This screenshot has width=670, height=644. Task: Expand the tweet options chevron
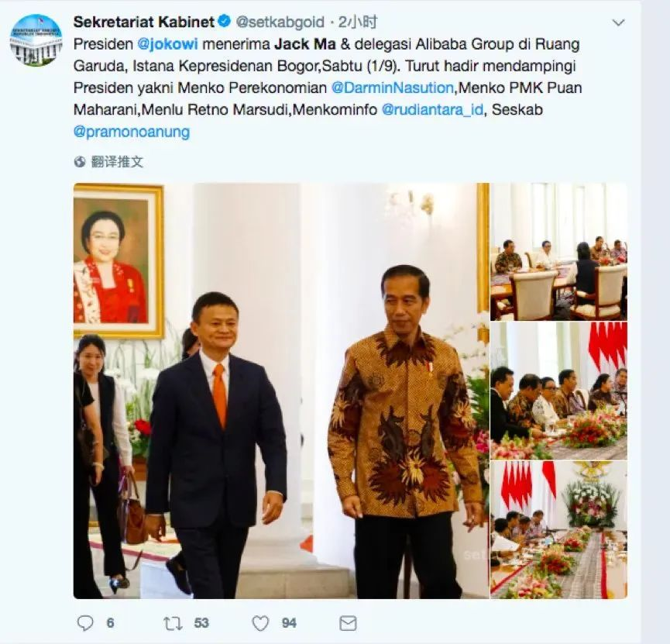(x=619, y=22)
